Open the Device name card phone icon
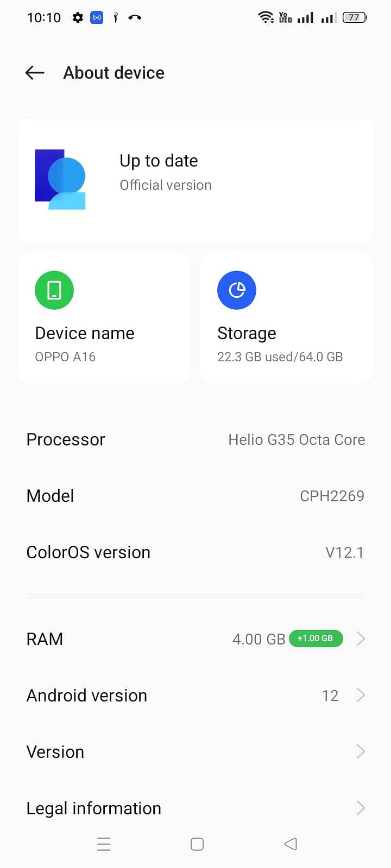Screen dimensions: 391x868 point(54,290)
